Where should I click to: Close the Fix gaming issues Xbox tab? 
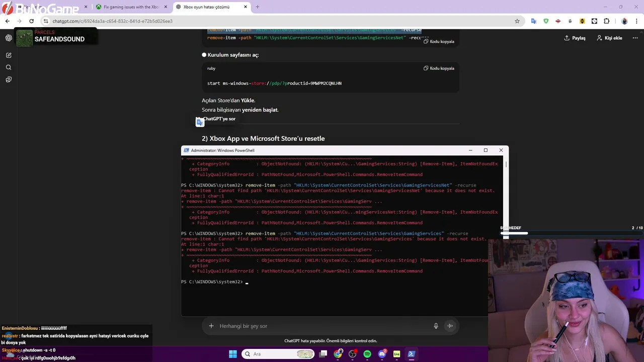(166, 7)
